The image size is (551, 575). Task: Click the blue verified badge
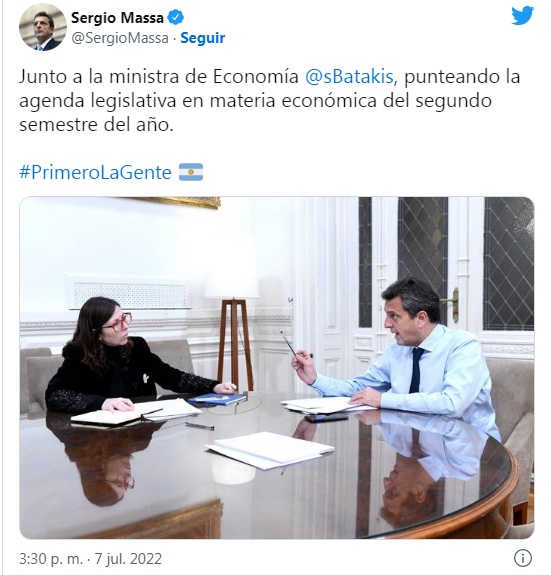point(176,18)
